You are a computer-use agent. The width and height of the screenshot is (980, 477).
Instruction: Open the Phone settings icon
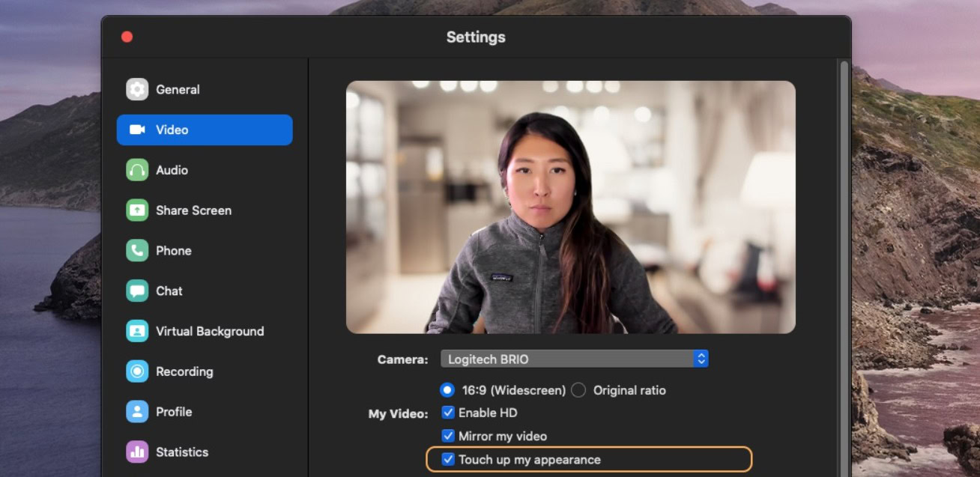click(x=137, y=251)
